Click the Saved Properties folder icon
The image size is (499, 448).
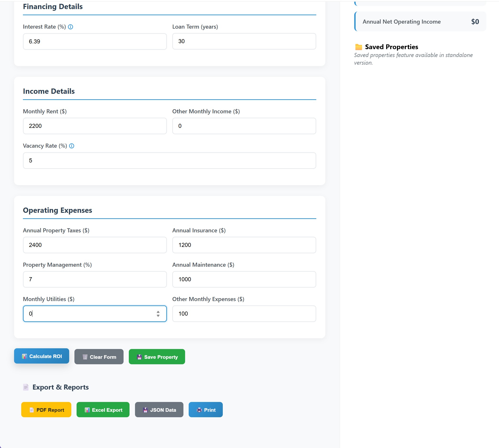359,47
